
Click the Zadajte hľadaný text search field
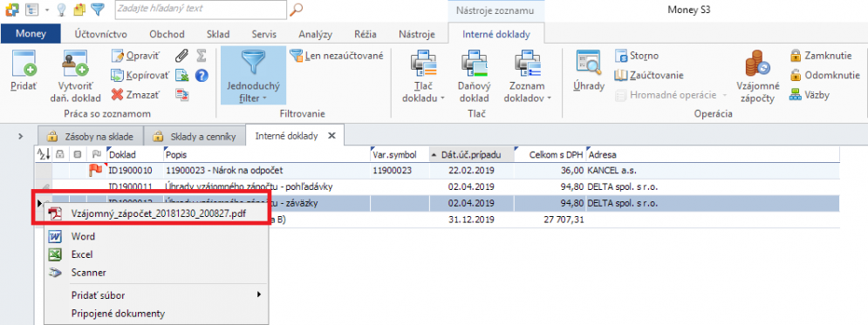[201, 9]
